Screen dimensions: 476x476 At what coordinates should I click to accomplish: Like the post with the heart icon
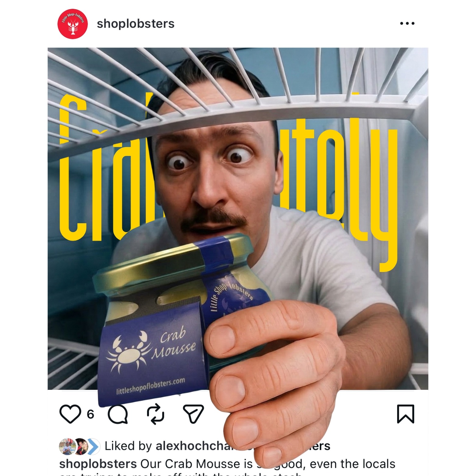click(70, 414)
